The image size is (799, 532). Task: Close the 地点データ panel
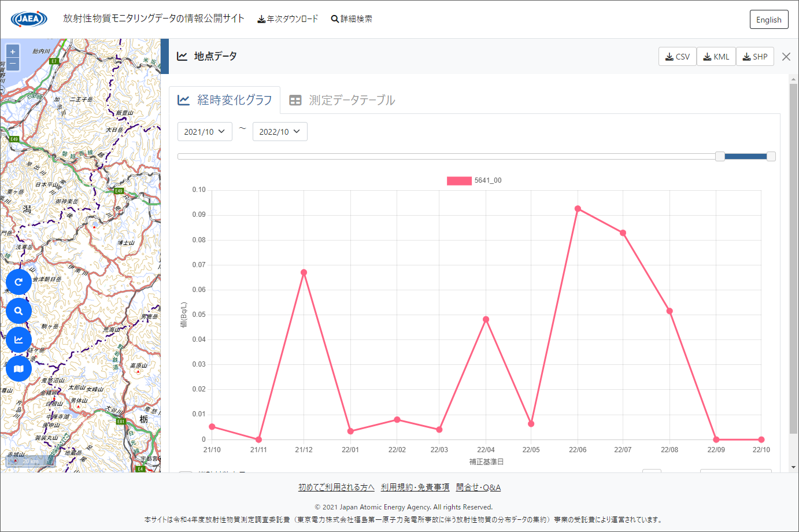click(786, 57)
